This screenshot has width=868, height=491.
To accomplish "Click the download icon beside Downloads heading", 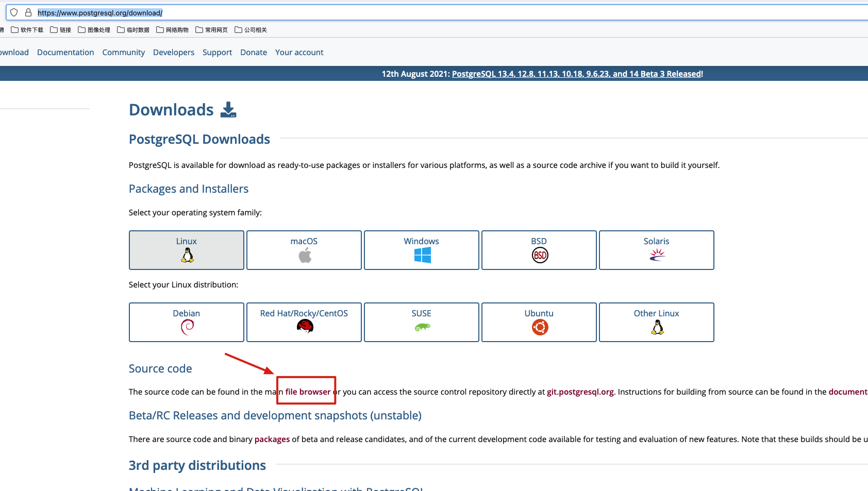I will pyautogui.click(x=228, y=110).
